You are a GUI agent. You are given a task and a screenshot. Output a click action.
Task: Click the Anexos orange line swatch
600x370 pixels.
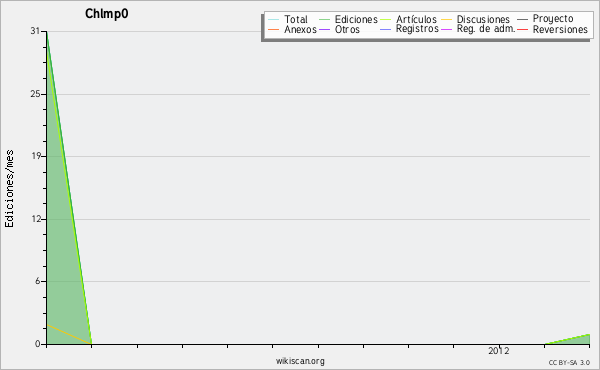point(274,29)
